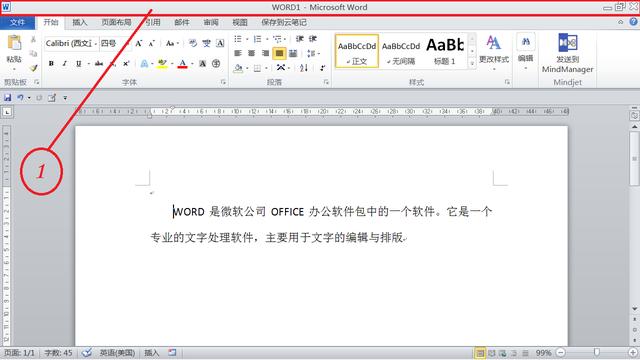
Task: Expand the styles gallery more arrow
Action: [x=472, y=64]
